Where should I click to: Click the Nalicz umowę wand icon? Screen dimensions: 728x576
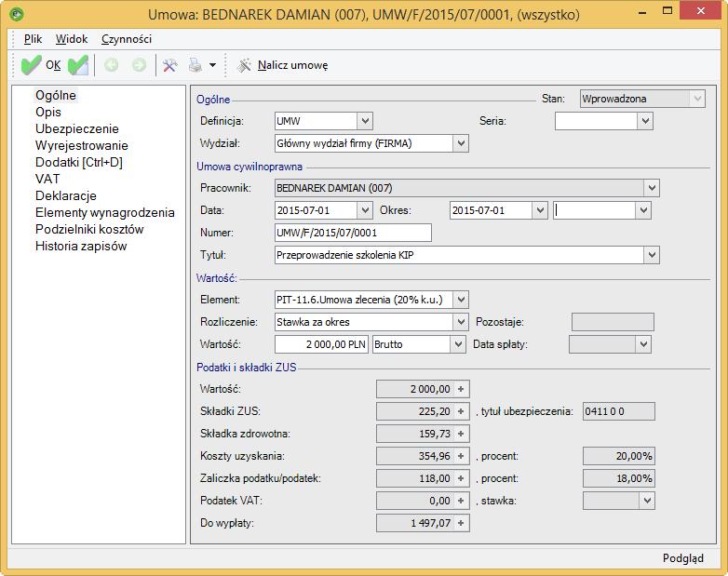tap(245, 65)
